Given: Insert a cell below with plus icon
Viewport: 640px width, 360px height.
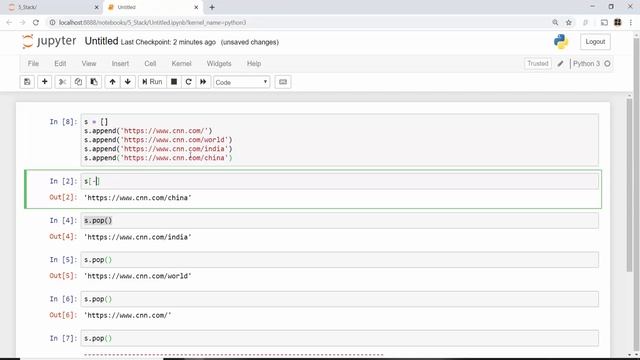Looking at the screenshot, I should click(x=44, y=82).
